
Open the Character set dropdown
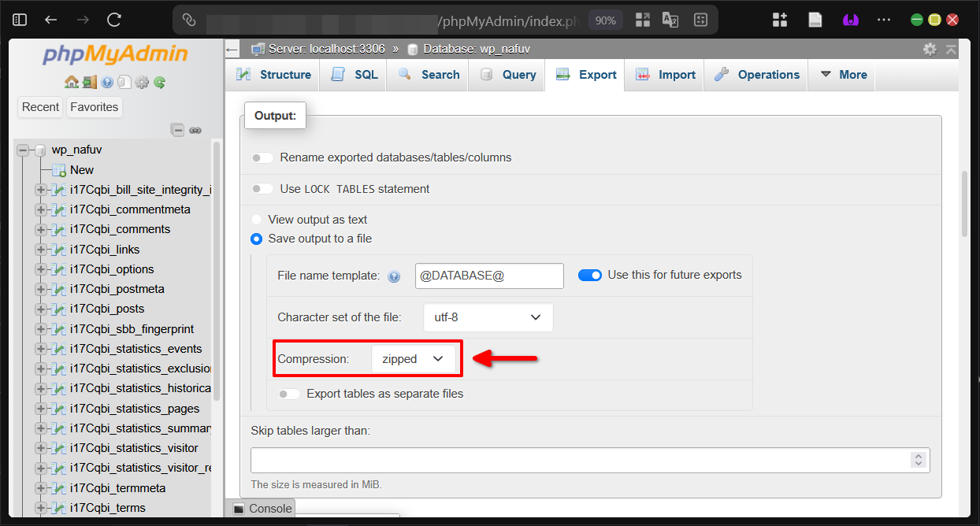(488, 317)
